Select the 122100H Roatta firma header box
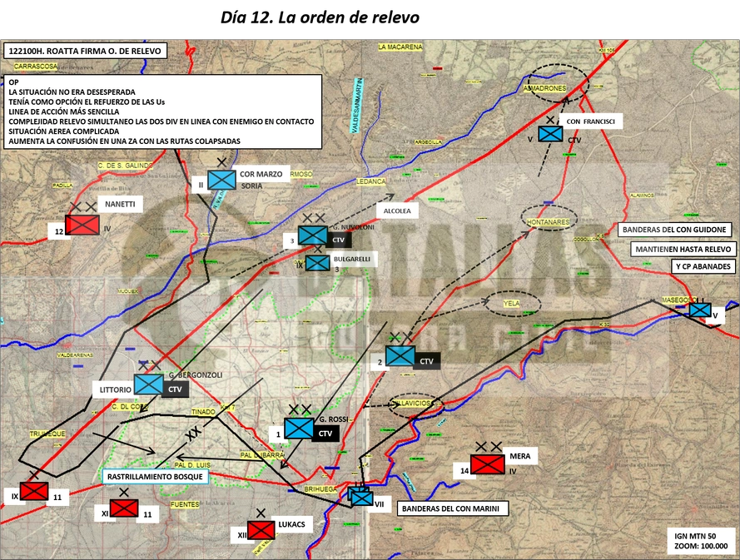Screen dimensions: 740x560 85,51
